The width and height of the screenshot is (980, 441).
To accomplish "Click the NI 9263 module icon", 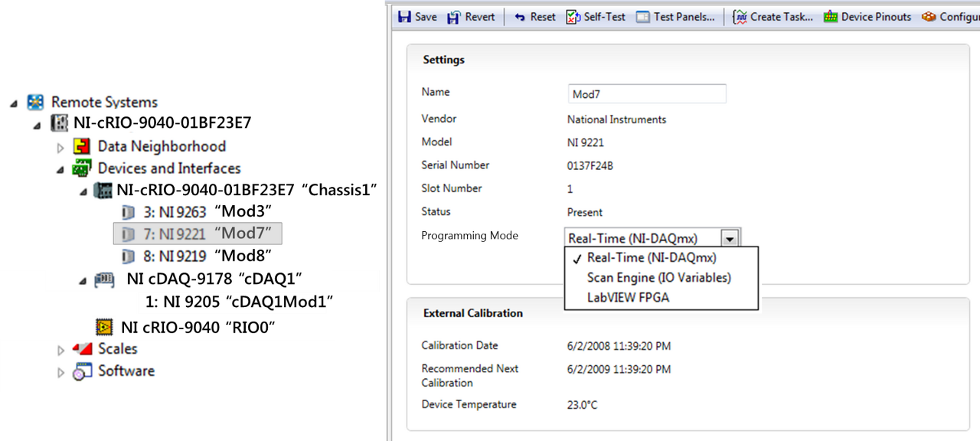I will click(x=128, y=212).
